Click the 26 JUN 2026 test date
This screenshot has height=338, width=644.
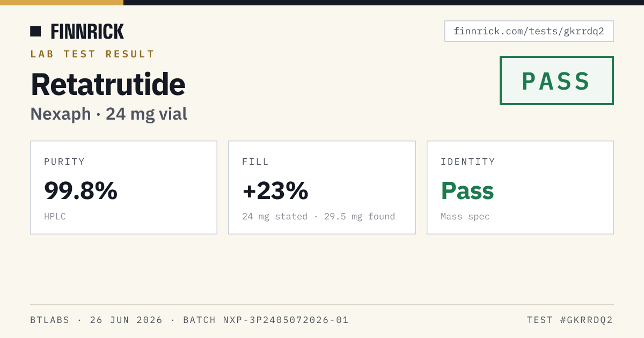pos(126,320)
